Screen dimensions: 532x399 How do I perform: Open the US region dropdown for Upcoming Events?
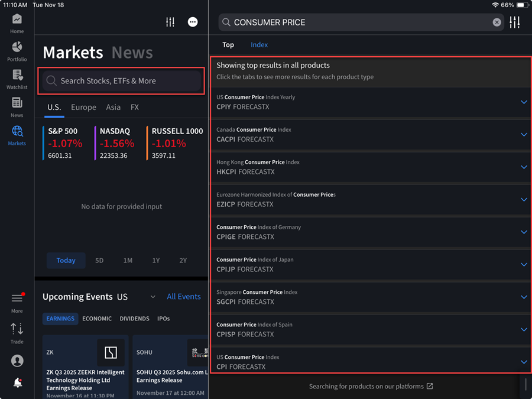153,297
